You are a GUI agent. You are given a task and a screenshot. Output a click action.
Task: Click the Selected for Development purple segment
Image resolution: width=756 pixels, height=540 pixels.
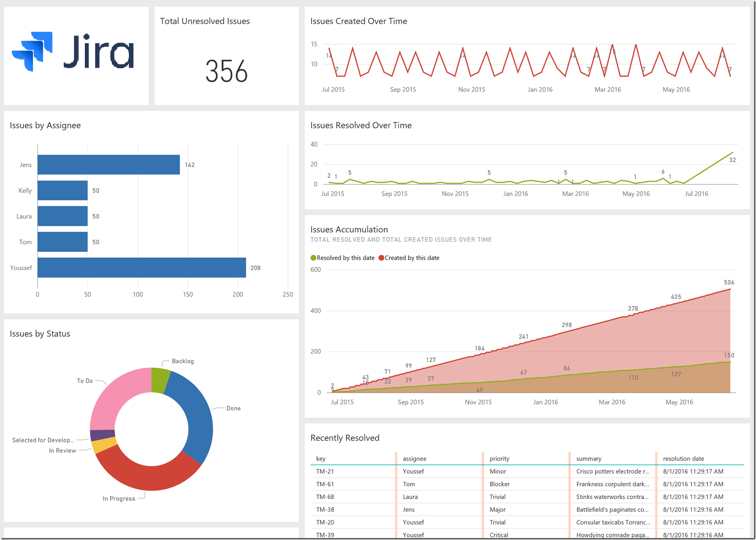pos(102,435)
